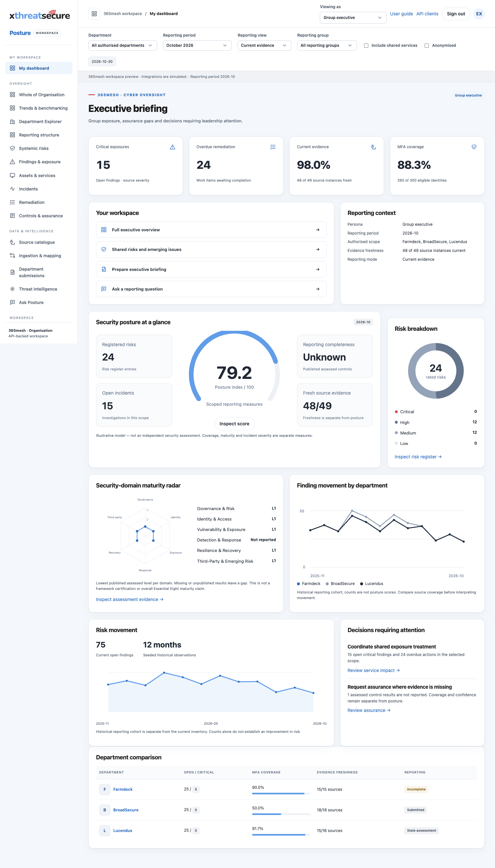495x868 pixels.
Task: Open the Reporting view Current evidence dropdown
Action: (x=264, y=45)
